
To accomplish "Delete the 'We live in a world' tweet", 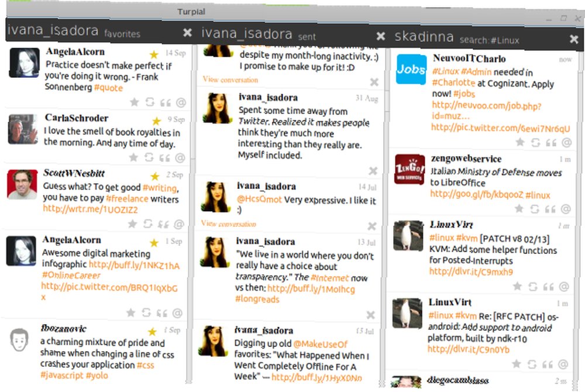I will click(370, 315).
